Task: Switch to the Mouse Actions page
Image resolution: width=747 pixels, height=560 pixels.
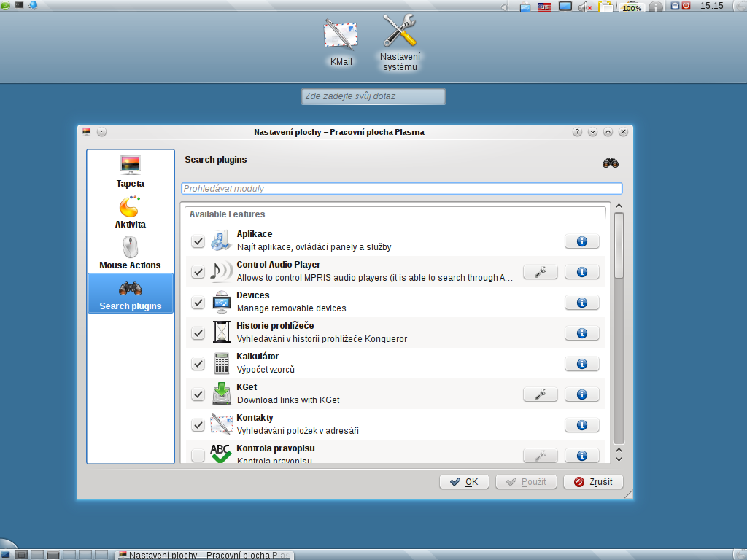Action: (130, 253)
